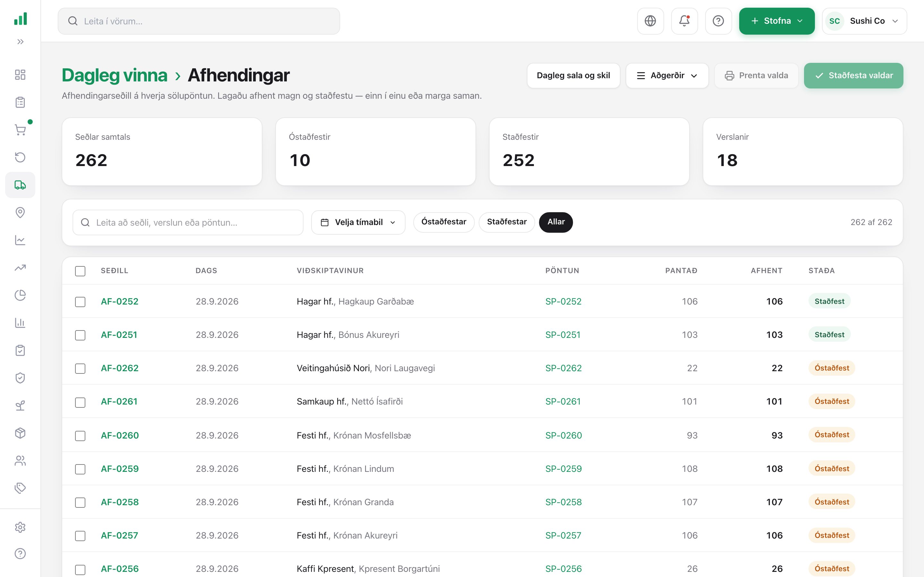Switch to the Staðfestar filter
Image resolution: width=924 pixels, height=577 pixels.
pos(507,222)
